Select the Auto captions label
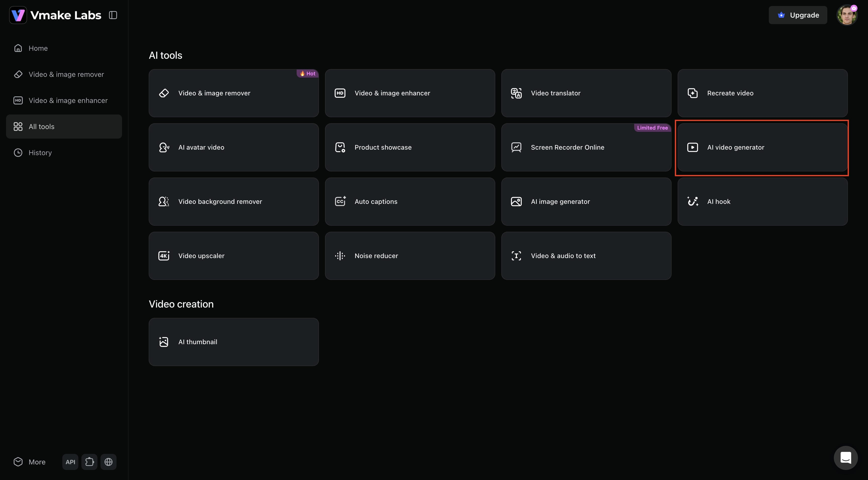The width and height of the screenshot is (868, 480). click(376, 201)
